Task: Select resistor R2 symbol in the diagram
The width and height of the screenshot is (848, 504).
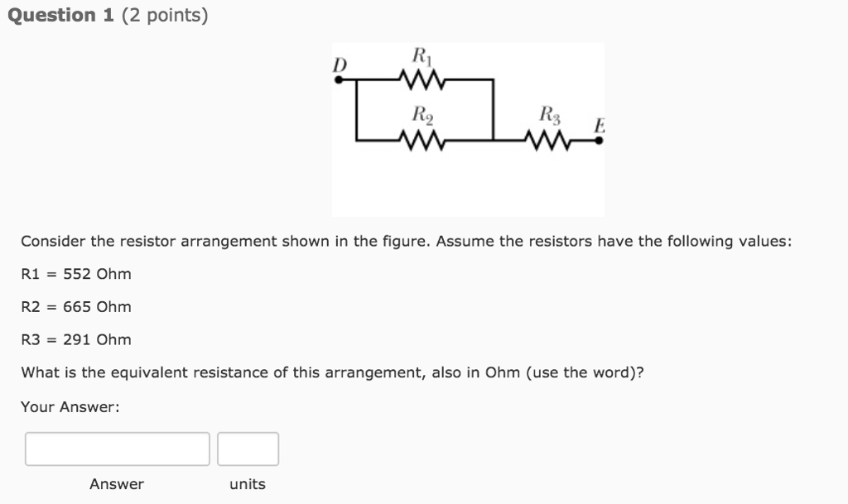Action: (424, 141)
